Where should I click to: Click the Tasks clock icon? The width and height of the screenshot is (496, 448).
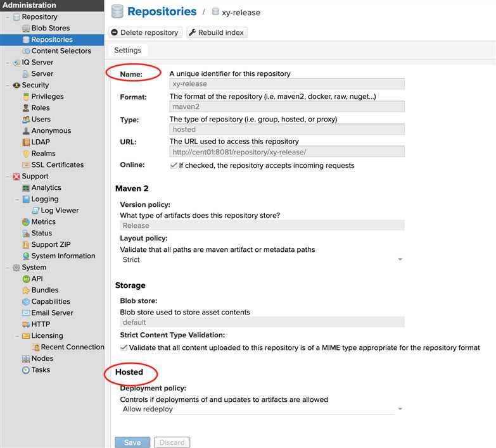26,370
